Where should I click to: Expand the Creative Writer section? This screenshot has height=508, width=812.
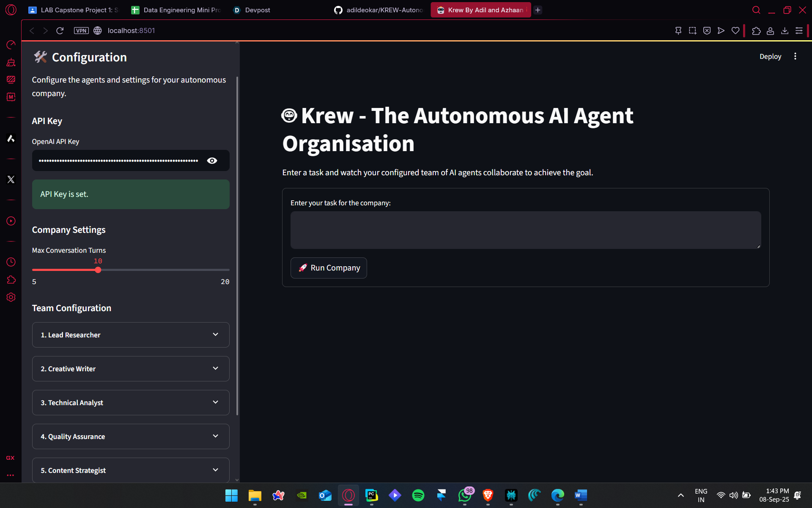[131, 369]
